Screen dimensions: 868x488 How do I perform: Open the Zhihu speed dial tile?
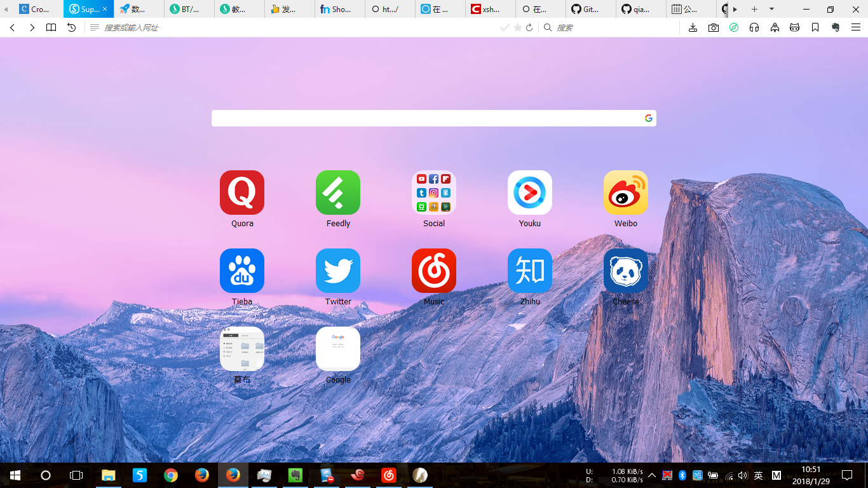[530, 271]
